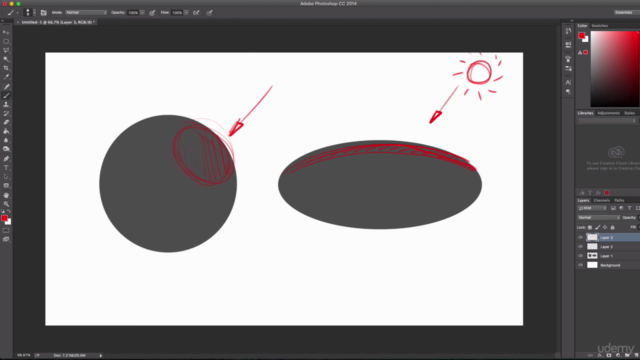Select Layer 1 in Layers panel
This screenshot has height=360, width=640.
(608, 256)
